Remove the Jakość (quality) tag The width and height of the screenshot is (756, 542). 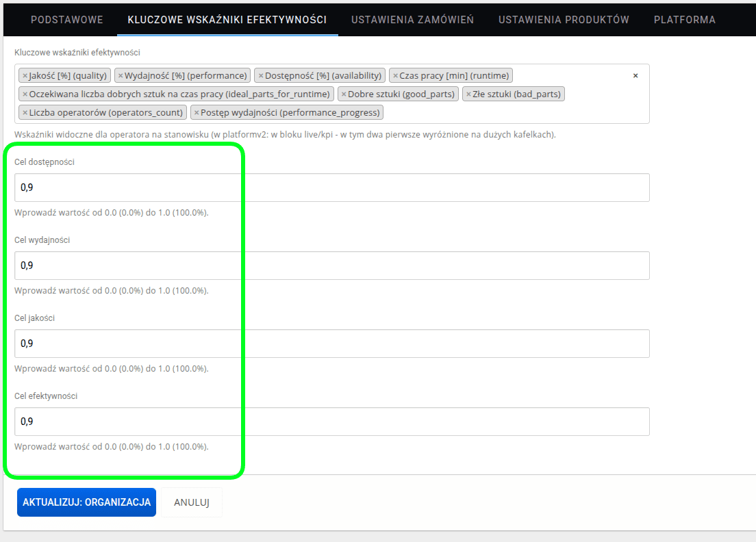point(25,76)
